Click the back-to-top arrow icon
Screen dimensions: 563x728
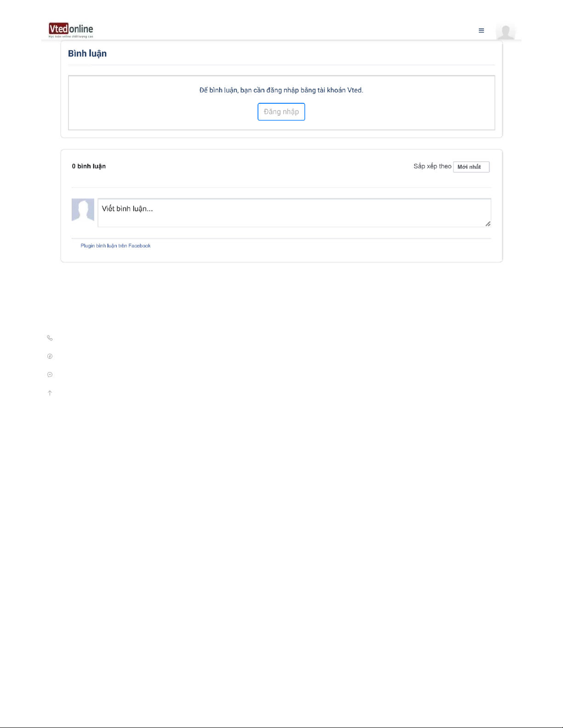[50, 393]
